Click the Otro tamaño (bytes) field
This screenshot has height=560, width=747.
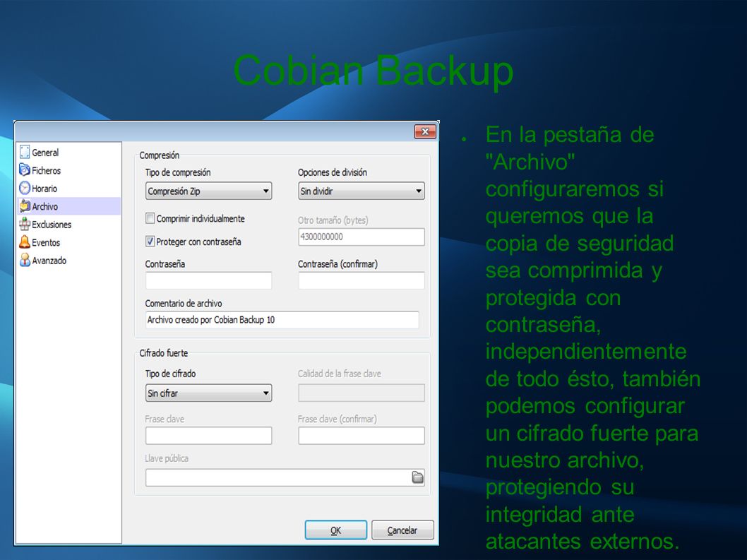[x=361, y=237]
